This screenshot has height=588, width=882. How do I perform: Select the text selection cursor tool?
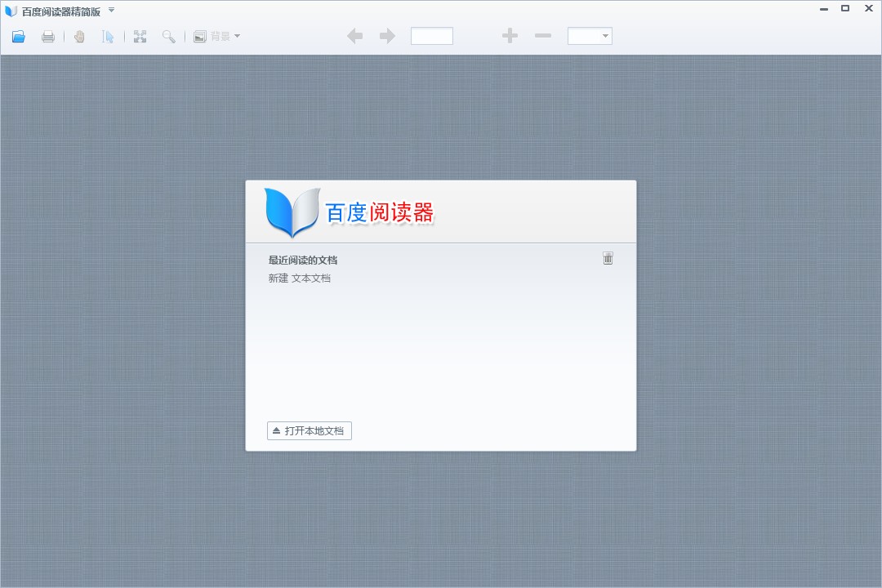pyautogui.click(x=108, y=37)
